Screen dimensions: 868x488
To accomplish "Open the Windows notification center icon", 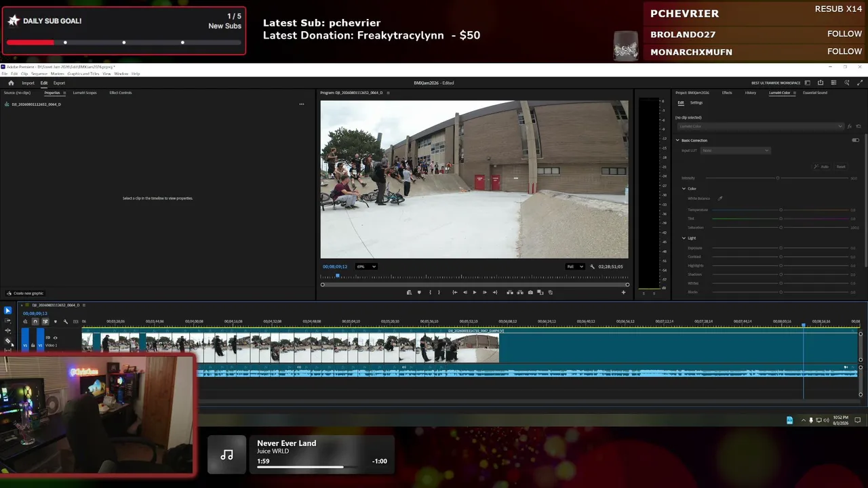I will pos(857,420).
